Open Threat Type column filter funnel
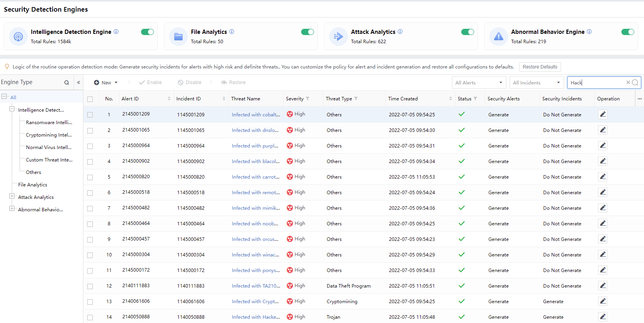Viewport: 644px width, 323px height. (x=356, y=99)
